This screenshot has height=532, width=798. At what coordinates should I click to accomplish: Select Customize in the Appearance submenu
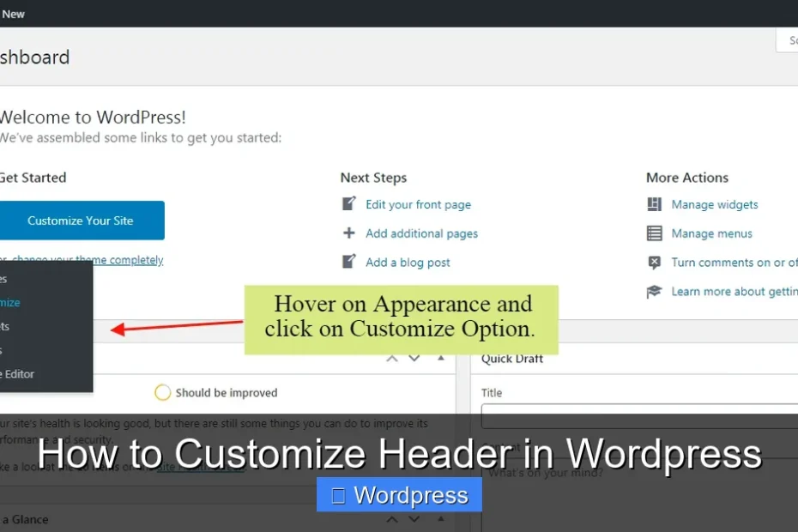tap(10, 302)
